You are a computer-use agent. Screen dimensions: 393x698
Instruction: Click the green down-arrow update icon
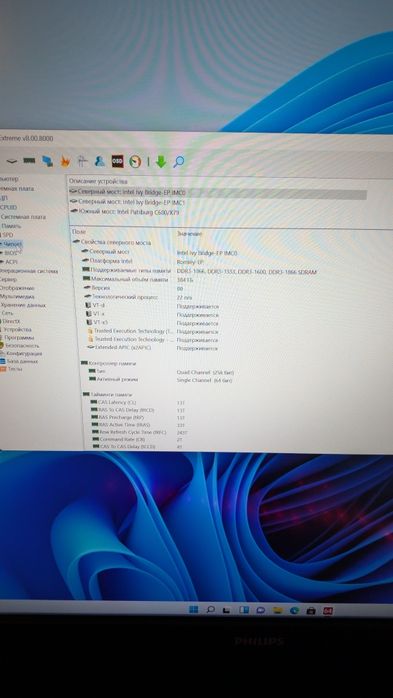click(161, 162)
